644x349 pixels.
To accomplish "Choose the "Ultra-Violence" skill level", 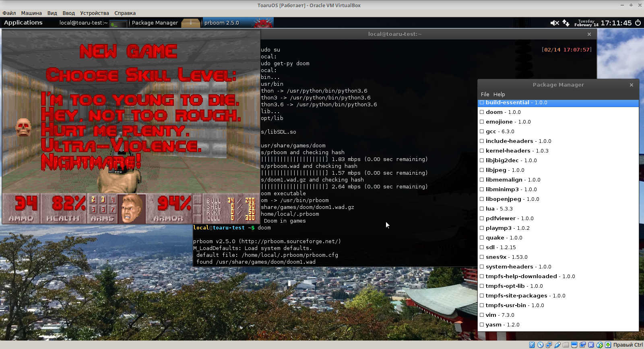I will (121, 146).
